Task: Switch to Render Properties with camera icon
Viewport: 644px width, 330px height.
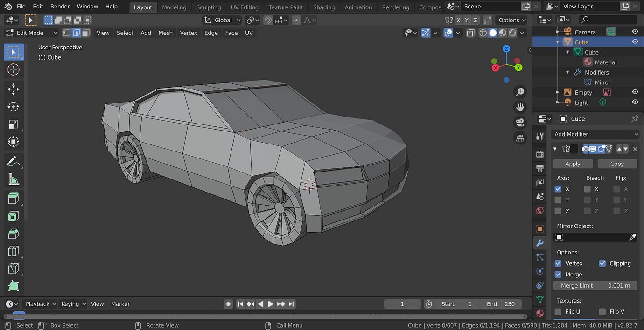Action: (539, 154)
